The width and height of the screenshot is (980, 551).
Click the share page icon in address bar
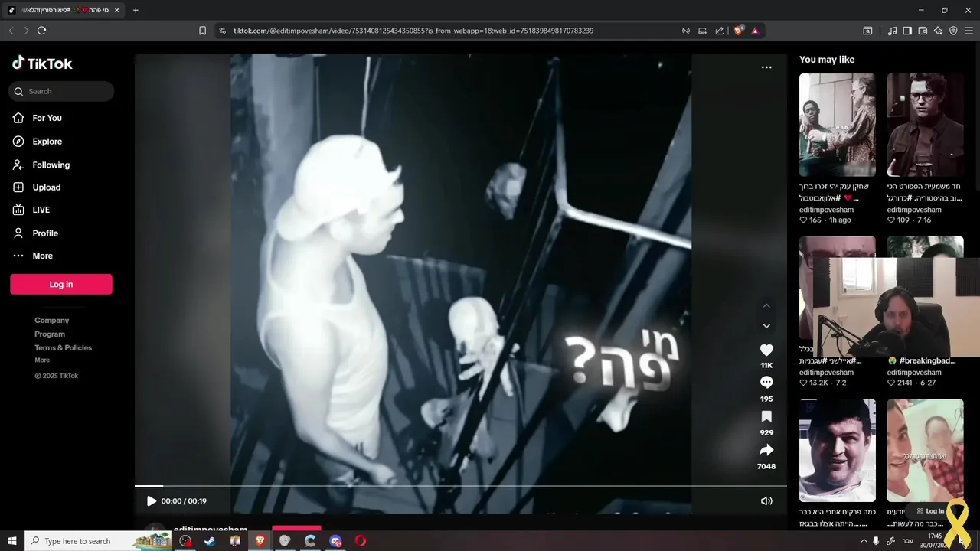pos(720,31)
